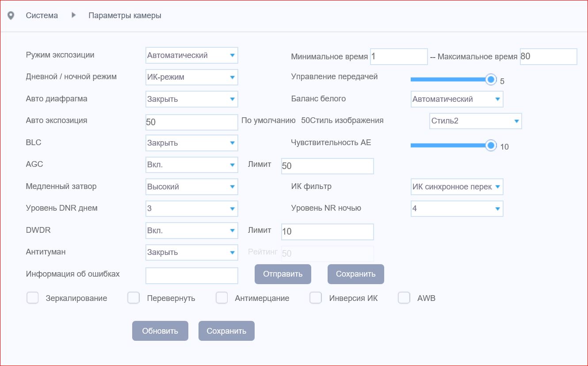Check the Инверсия ИК option

(x=316, y=298)
